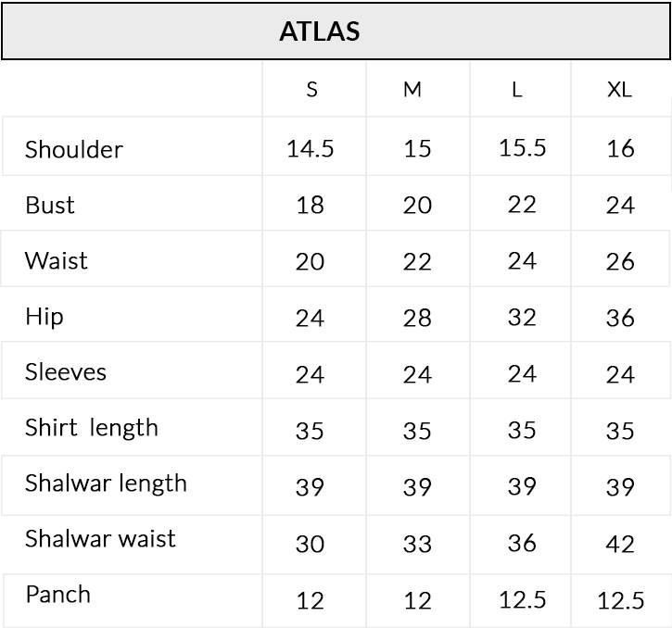
Task: Select the XL size column header
Action: click(x=619, y=90)
